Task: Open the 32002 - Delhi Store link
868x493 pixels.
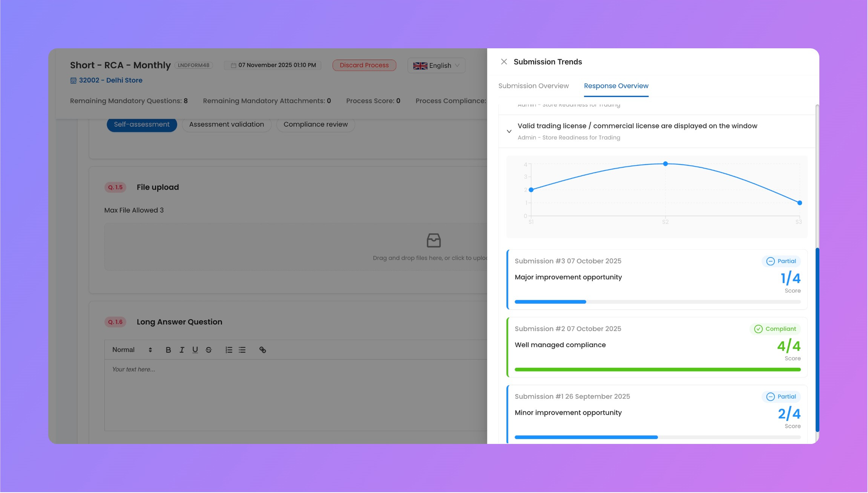Action: 110,80
